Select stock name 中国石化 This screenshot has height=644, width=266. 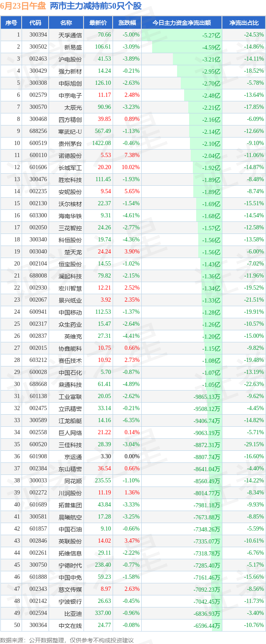70,372
